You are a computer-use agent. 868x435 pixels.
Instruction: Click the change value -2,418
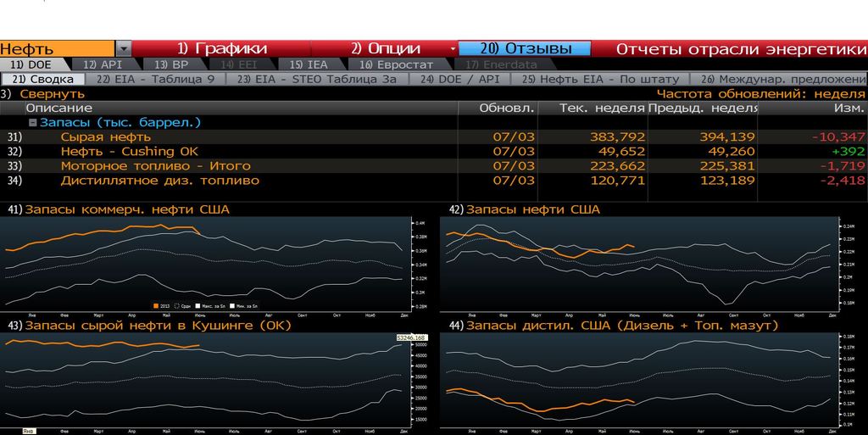pyautogui.click(x=843, y=180)
